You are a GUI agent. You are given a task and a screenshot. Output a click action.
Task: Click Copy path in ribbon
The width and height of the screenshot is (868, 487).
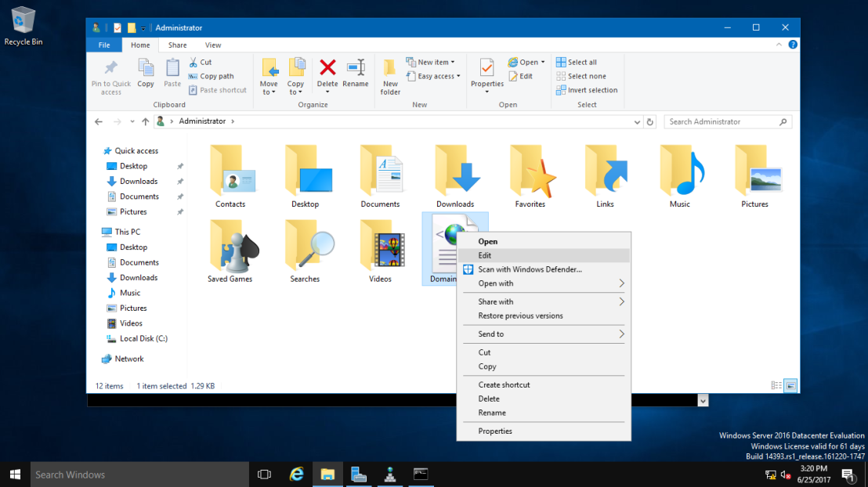211,76
